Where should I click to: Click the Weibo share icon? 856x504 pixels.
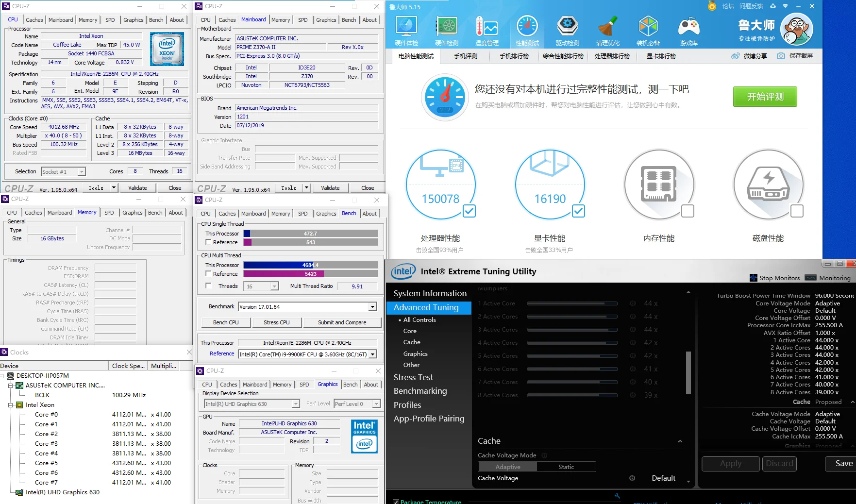(x=736, y=56)
